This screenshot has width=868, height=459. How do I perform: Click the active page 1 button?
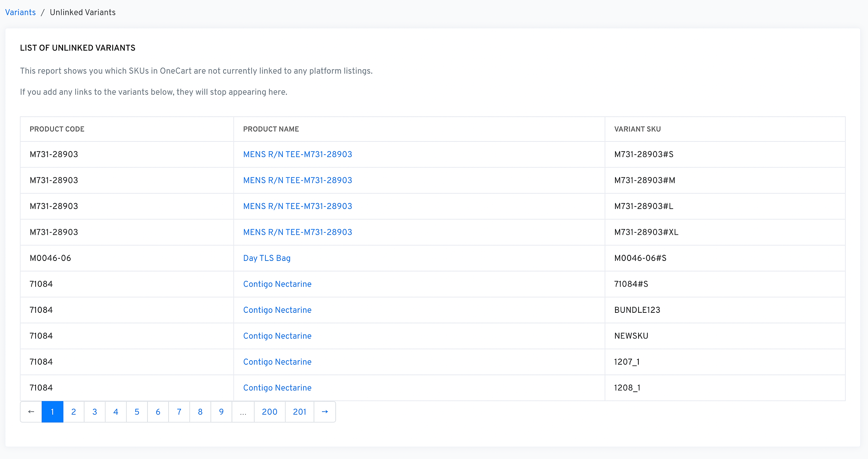point(53,412)
